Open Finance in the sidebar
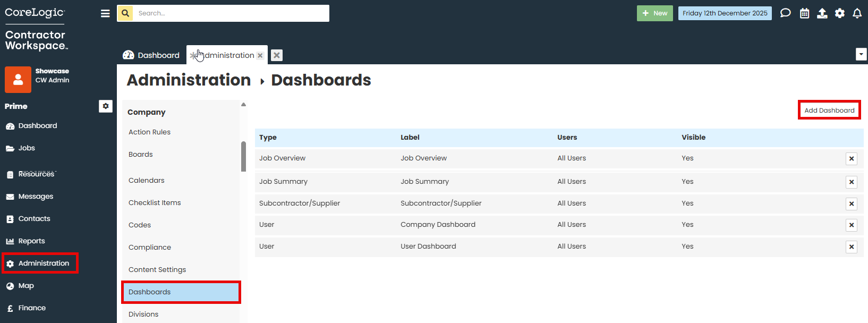Screen dimensions: 868x323 click(x=32, y=308)
